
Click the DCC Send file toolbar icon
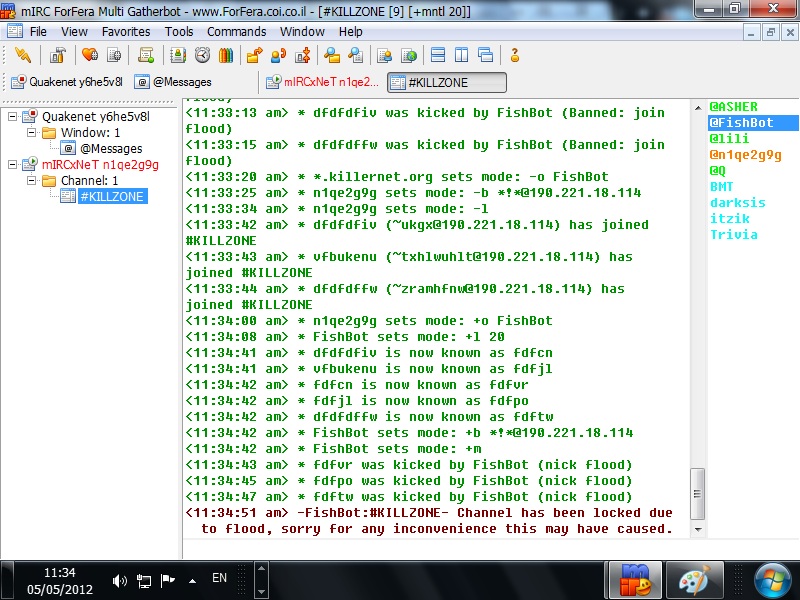[254, 55]
